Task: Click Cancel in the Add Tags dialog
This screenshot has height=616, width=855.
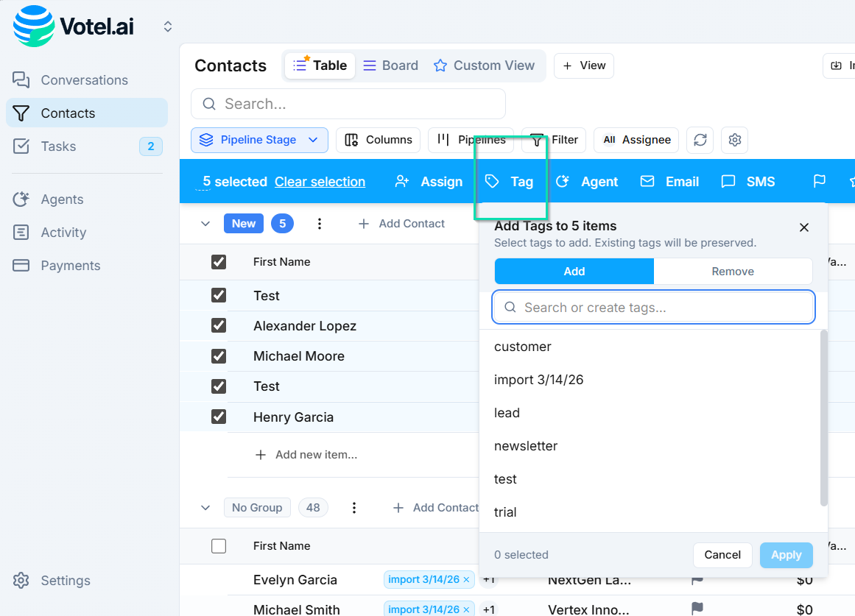Action: point(722,555)
